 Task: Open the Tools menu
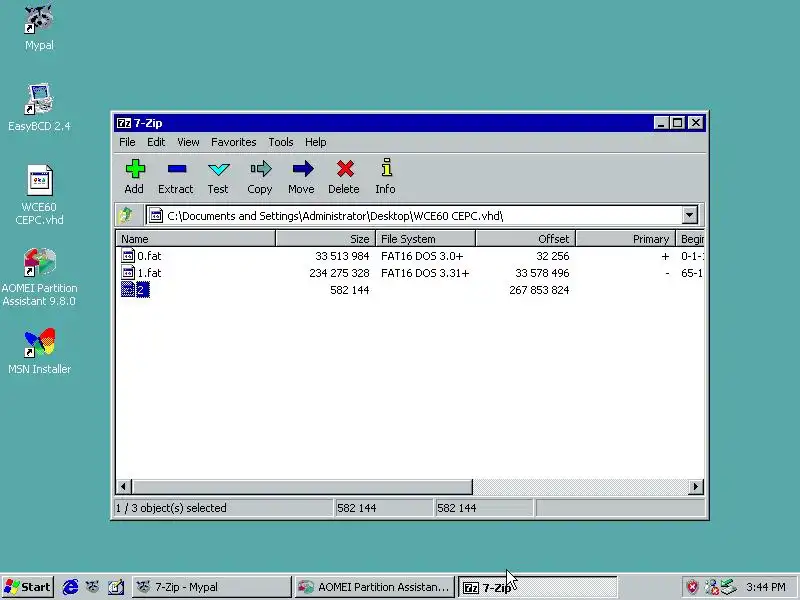click(x=281, y=142)
